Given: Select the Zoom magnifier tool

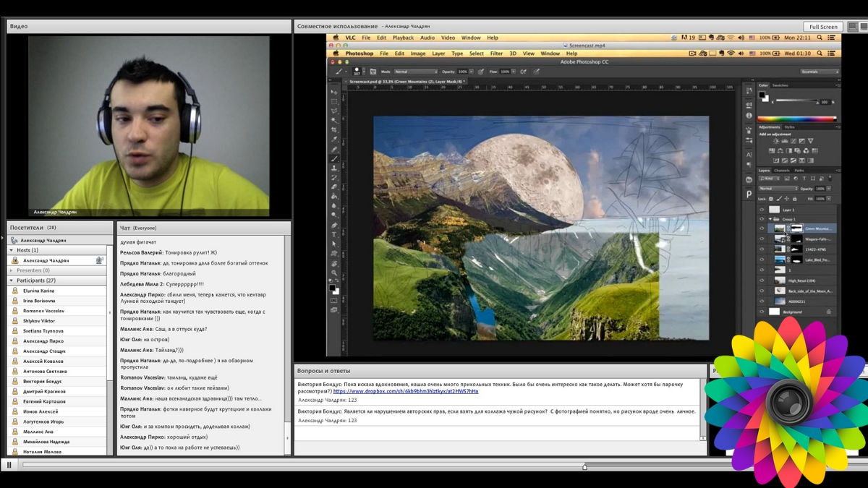Looking at the screenshot, I should pyautogui.click(x=334, y=272).
